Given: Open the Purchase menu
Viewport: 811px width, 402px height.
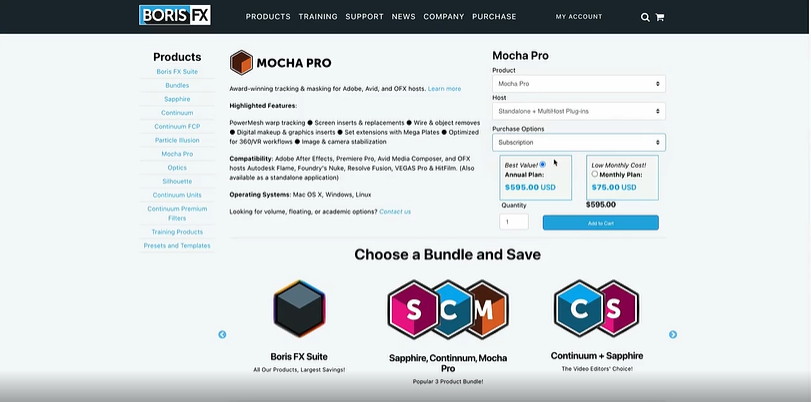Looking at the screenshot, I should coord(494,17).
